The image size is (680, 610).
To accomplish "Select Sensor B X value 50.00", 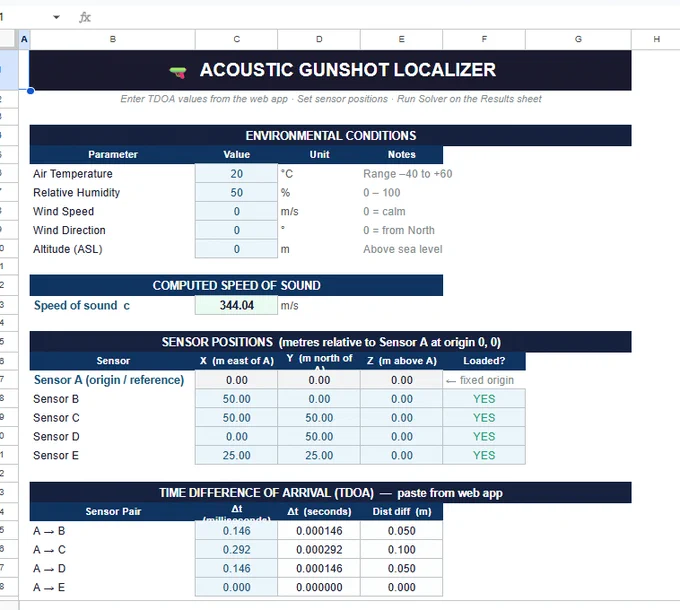I will [x=236, y=399].
